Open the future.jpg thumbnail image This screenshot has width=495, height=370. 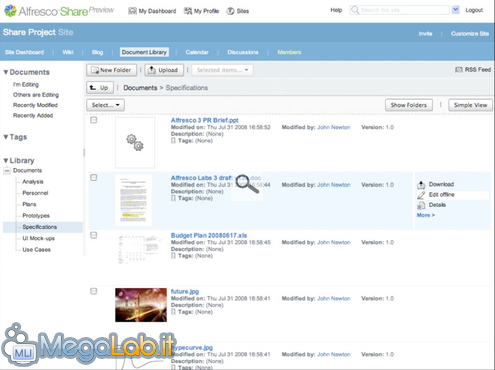point(141,305)
